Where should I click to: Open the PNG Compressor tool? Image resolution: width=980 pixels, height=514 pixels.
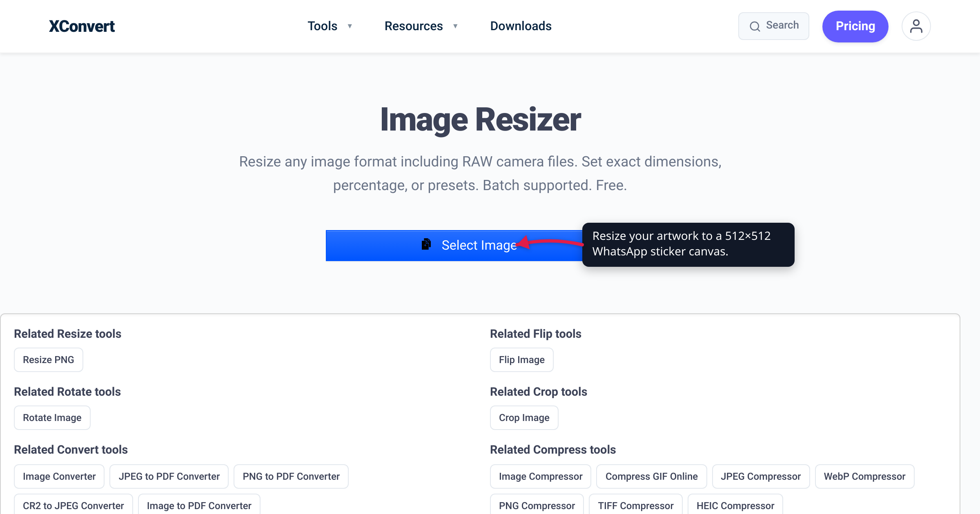pos(537,505)
